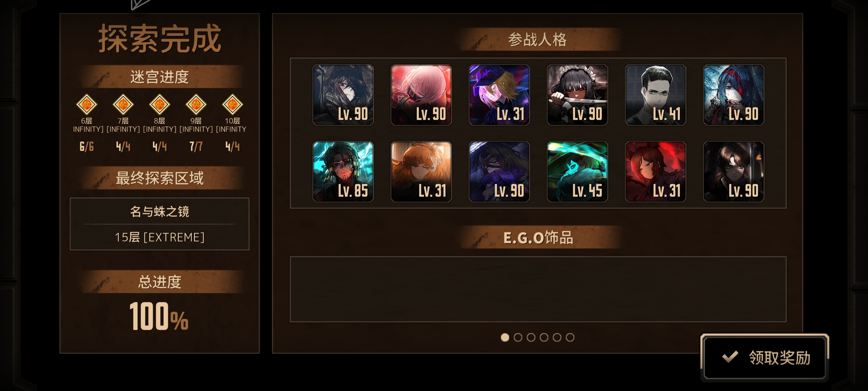Select the blue-haired Lv. 90 portrait top right

click(733, 95)
